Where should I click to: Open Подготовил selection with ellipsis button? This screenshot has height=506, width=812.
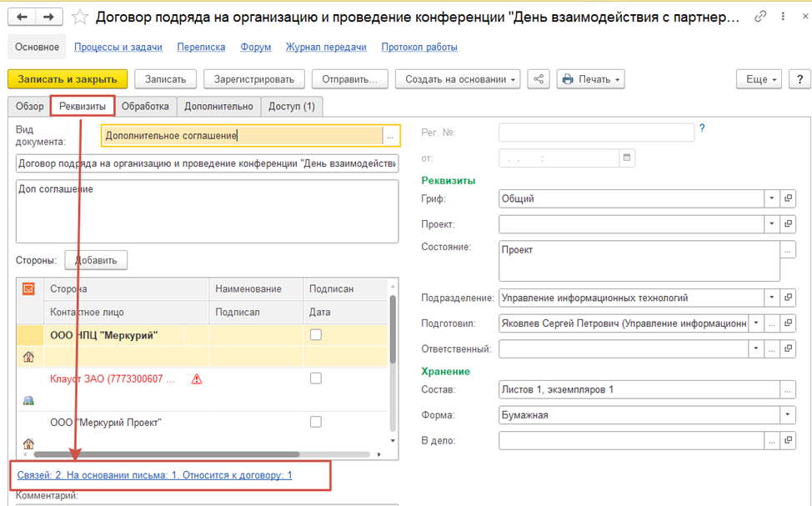[772, 323]
